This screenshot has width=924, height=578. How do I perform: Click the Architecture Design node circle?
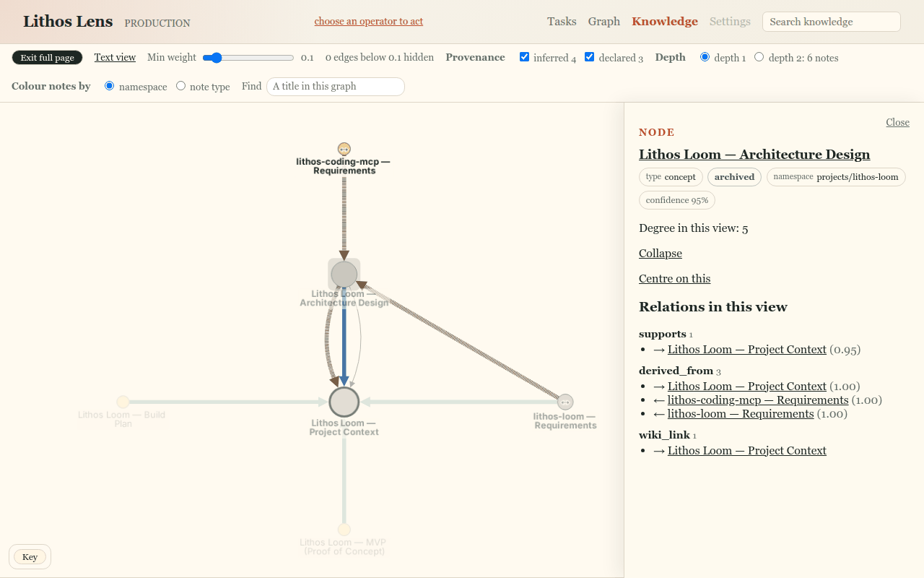pos(344,275)
